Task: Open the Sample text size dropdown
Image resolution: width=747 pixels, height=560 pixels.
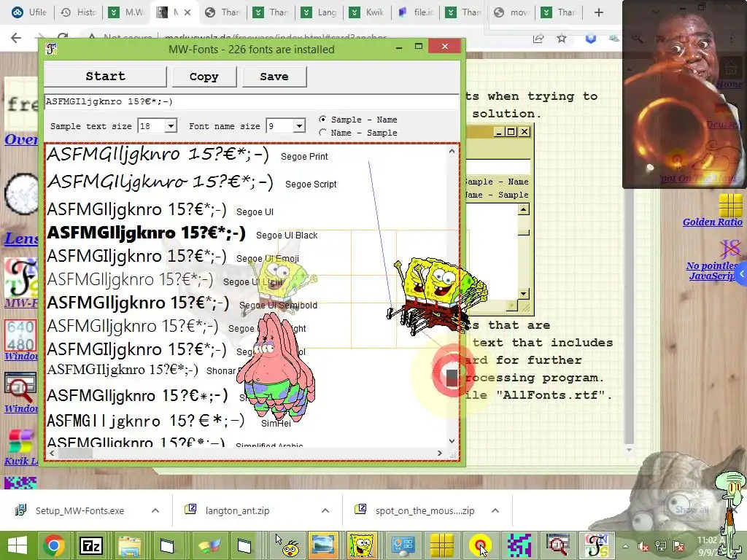Action: 171,126
